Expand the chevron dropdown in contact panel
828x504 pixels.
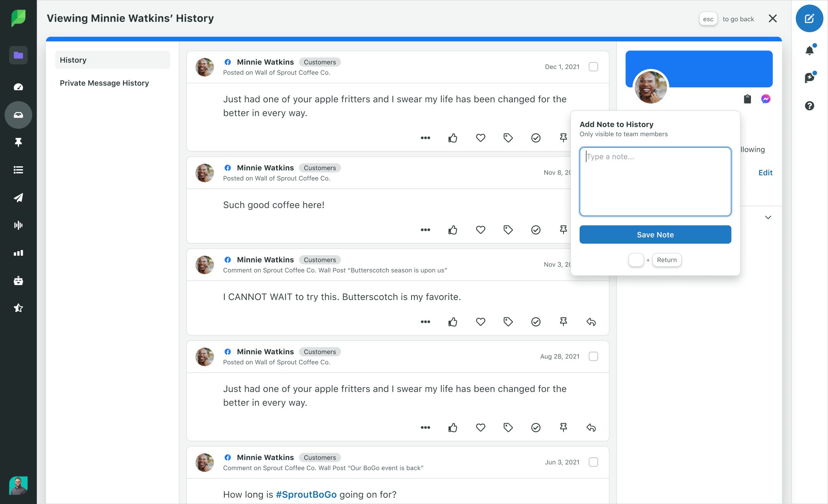coord(768,217)
